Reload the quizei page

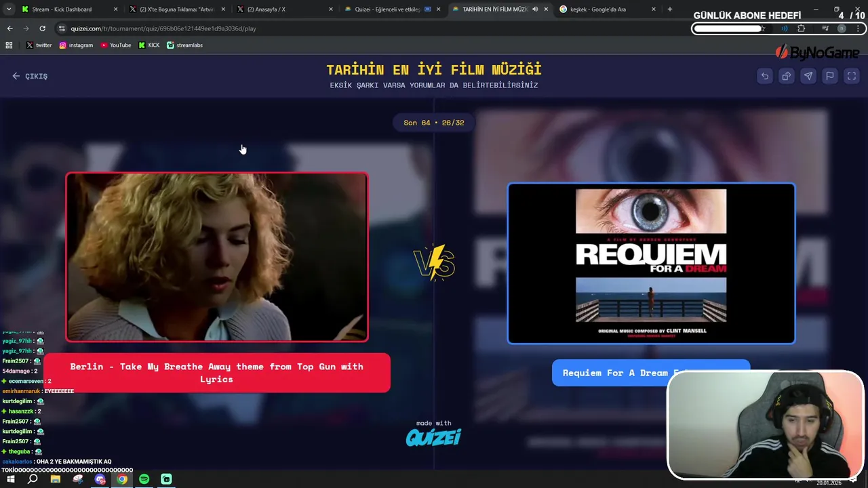[x=42, y=28]
